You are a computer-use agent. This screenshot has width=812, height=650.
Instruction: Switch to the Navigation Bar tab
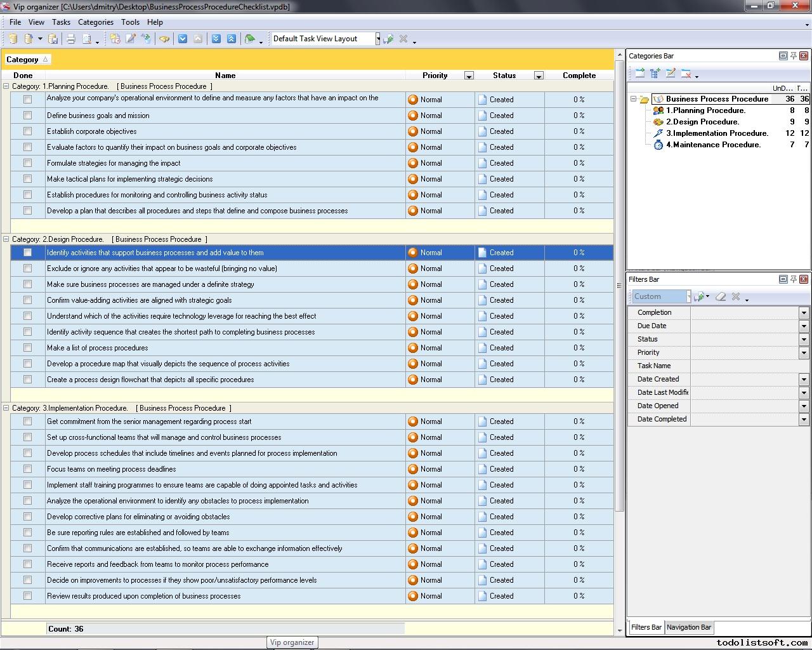pos(688,627)
